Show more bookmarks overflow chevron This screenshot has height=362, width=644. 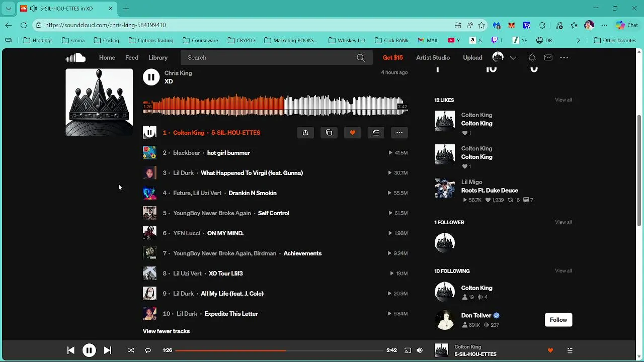click(x=579, y=40)
